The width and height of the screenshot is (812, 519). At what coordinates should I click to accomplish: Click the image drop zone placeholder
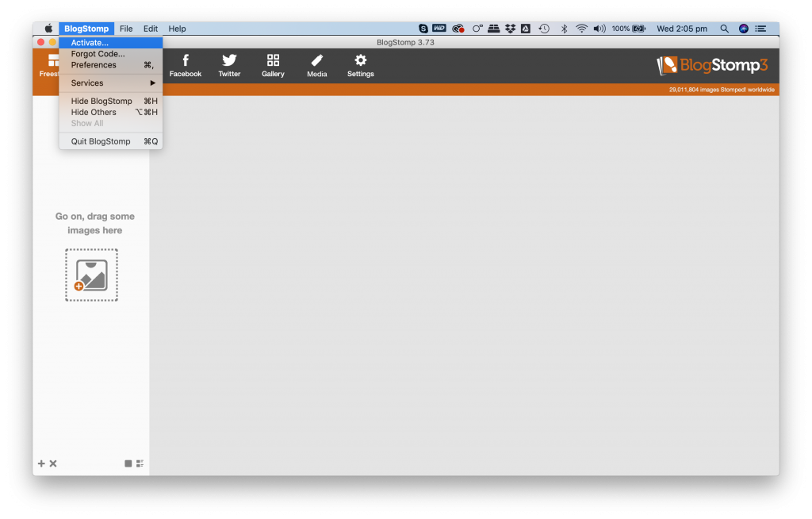(92, 275)
